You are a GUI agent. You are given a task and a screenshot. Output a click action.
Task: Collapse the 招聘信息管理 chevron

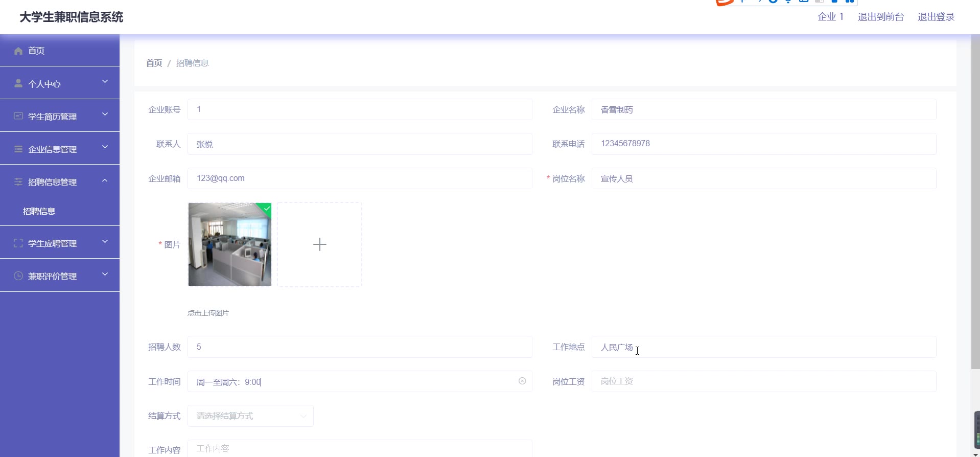pos(105,180)
